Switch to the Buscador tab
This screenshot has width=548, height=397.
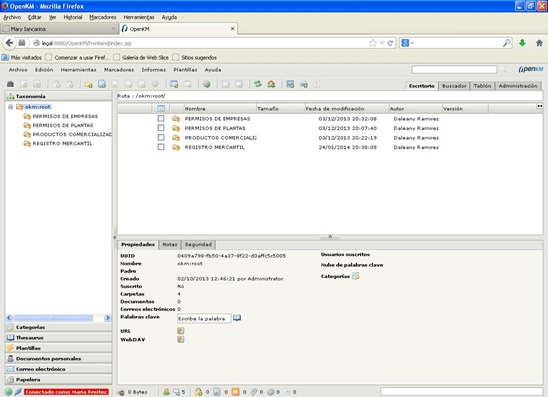tap(454, 86)
